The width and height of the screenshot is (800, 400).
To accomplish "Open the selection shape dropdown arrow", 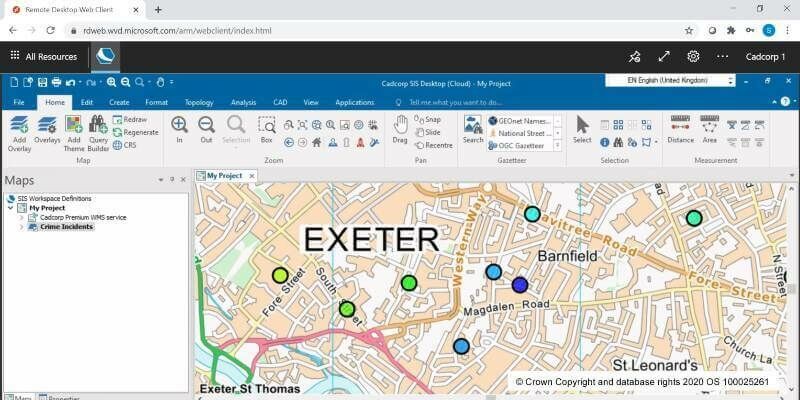I will coord(656,143).
